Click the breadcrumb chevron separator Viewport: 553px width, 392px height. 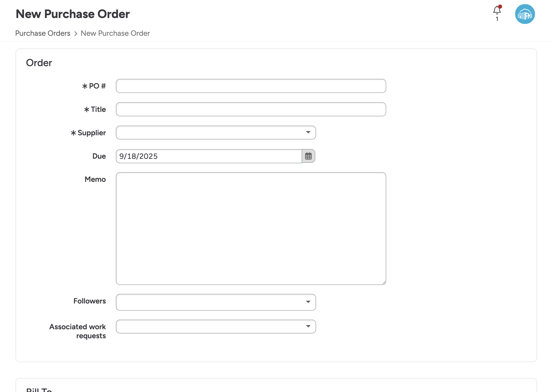(76, 34)
